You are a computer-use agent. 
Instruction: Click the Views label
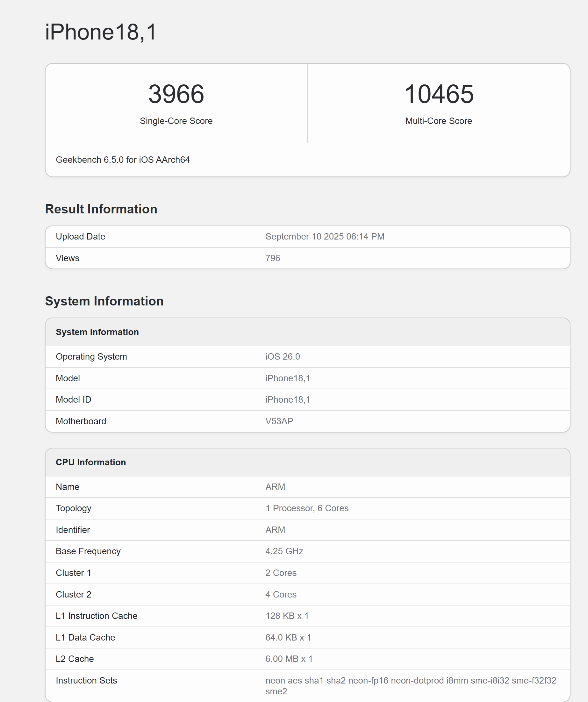pyautogui.click(x=68, y=258)
